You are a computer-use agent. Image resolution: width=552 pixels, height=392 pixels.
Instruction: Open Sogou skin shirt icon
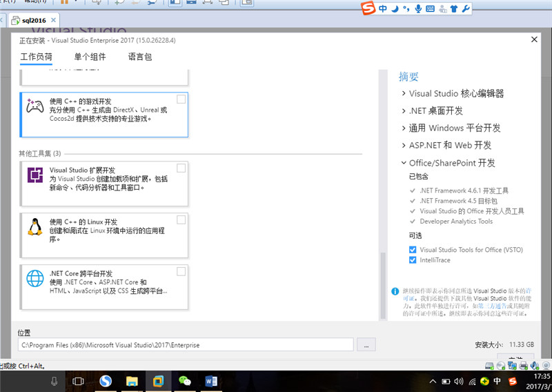[454, 9]
